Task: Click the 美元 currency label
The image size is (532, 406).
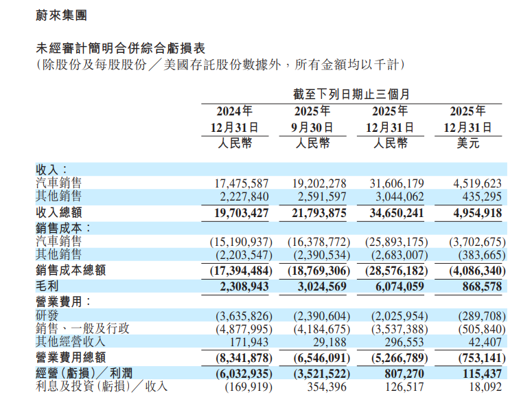Action: point(468,144)
